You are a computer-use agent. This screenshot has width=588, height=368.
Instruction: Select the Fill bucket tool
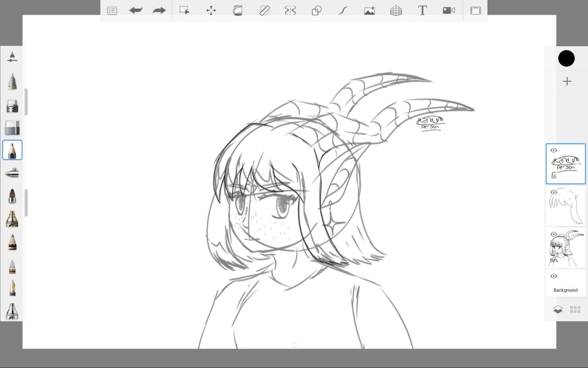[238, 10]
